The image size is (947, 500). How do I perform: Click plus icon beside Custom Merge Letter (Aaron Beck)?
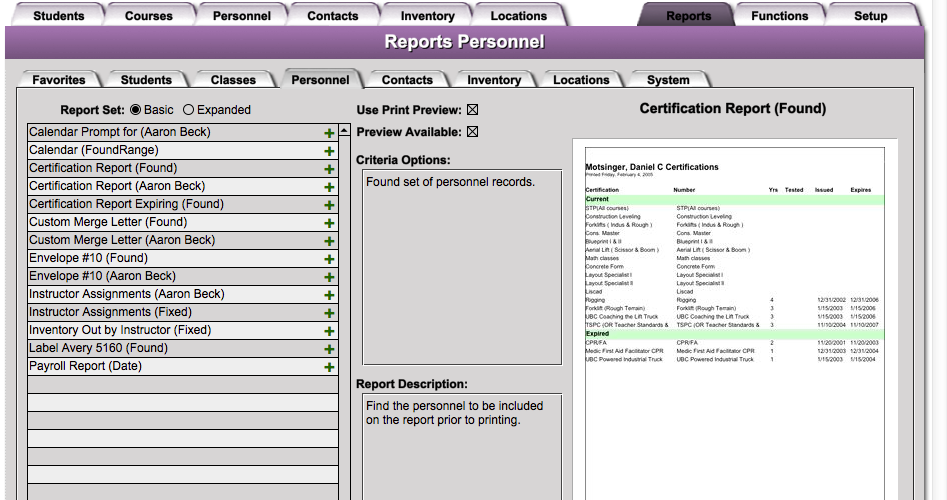pyautogui.click(x=329, y=242)
